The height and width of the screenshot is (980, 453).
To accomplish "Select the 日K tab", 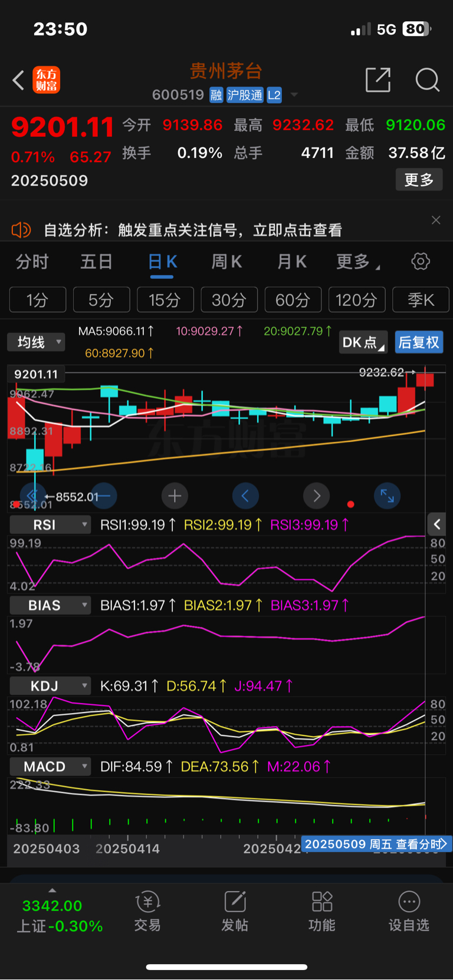I will pyautogui.click(x=162, y=262).
